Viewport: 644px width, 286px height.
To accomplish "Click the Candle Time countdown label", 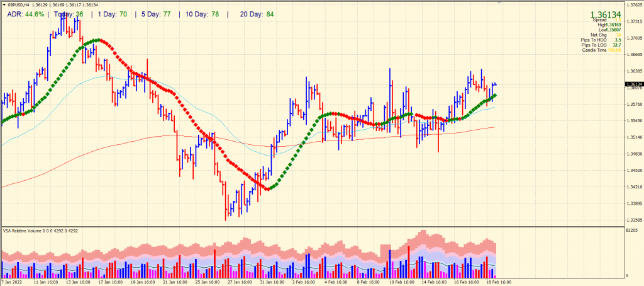I will [x=594, y=50].
